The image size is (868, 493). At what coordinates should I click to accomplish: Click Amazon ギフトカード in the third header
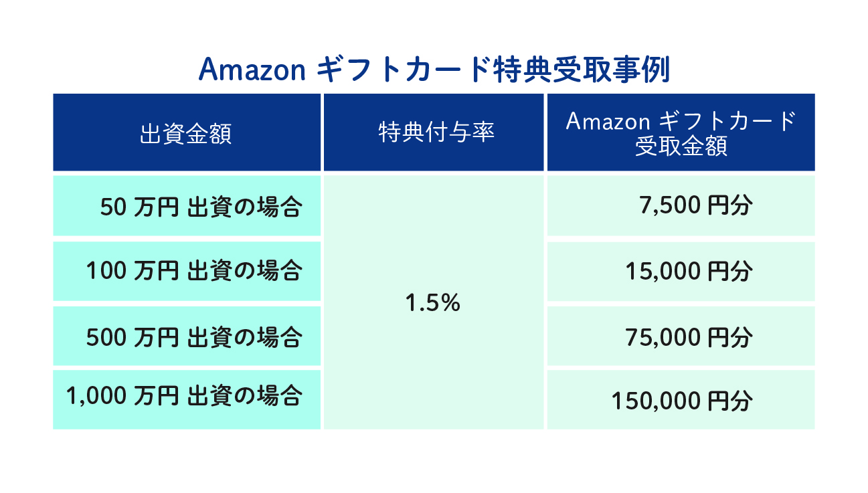(681, 121)
